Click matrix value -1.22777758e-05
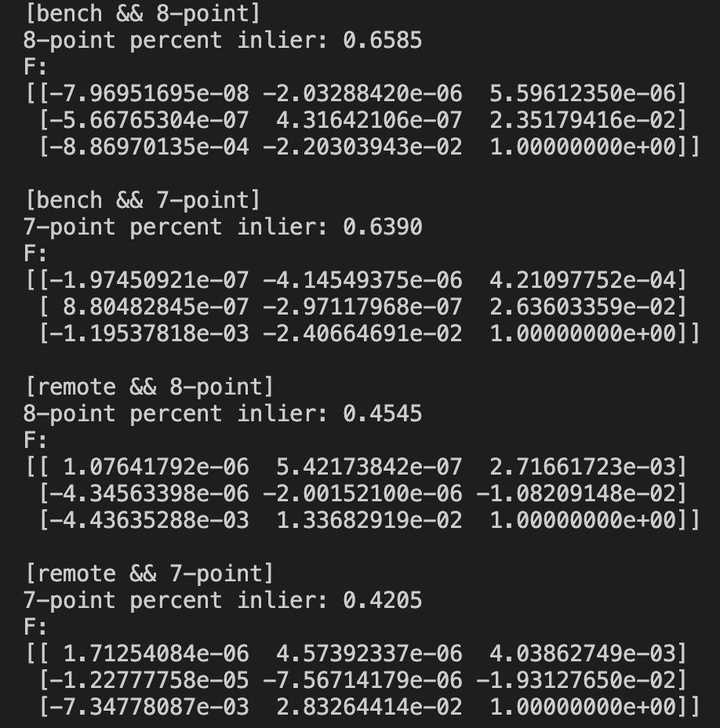The width and height of the screenshot is (720, 728). pyautogui.click(x=150, y=680)
